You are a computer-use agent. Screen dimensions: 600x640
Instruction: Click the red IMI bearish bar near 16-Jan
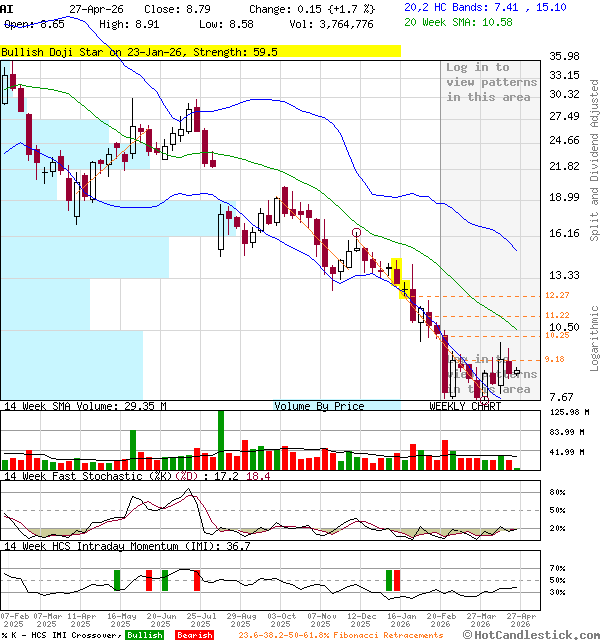pyautogui.click(x=396, y=580)
